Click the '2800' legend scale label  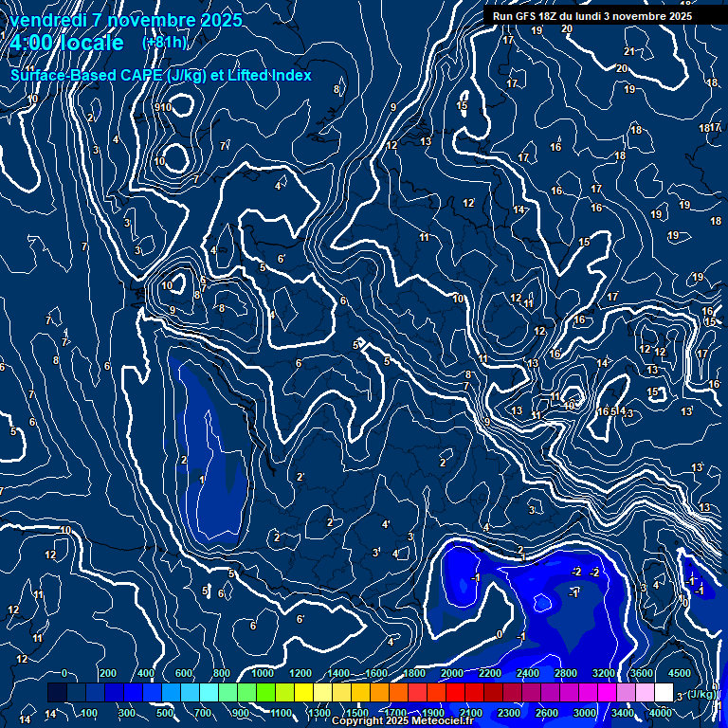[x=566, y=673]
